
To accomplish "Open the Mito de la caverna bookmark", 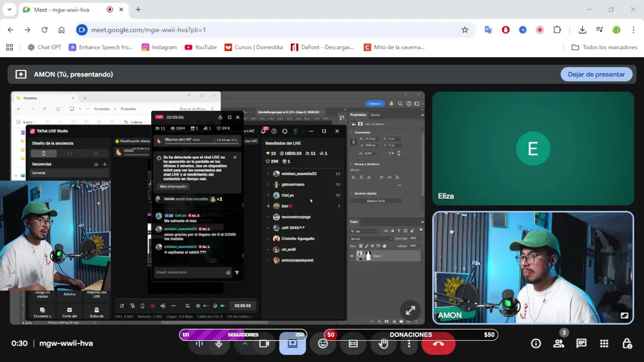I will tap(394, 47).
